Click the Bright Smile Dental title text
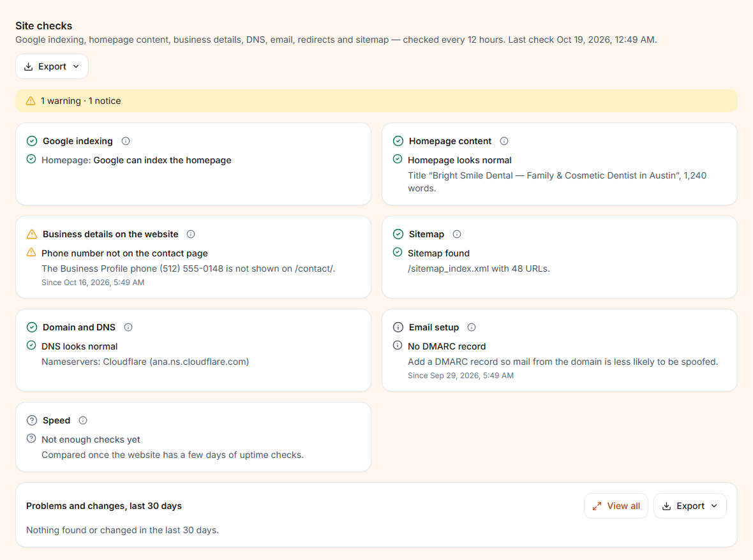The width and height of the screenshot is (753, 560). [557, 182]
